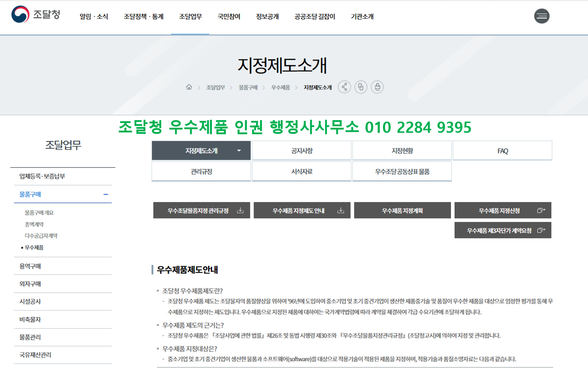The image size is (588, 368).
Task: Click external link icon on 우수제품 제3자단가 계약요청
Action: pyautogui.click(x=541, y=230)
